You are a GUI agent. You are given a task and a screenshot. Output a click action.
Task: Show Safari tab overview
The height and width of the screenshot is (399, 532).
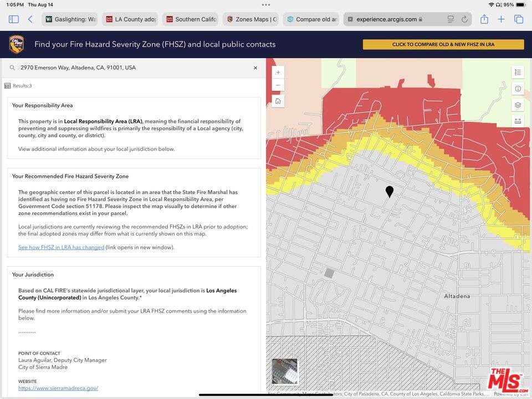pos(519,19)
